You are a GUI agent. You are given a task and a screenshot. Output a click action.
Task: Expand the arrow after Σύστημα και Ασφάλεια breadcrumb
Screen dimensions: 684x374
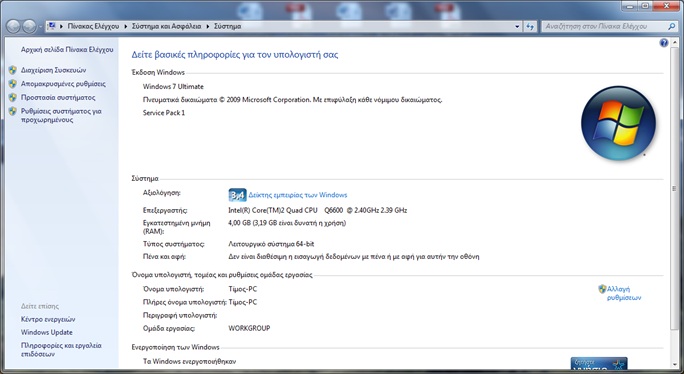pos(208,26)
